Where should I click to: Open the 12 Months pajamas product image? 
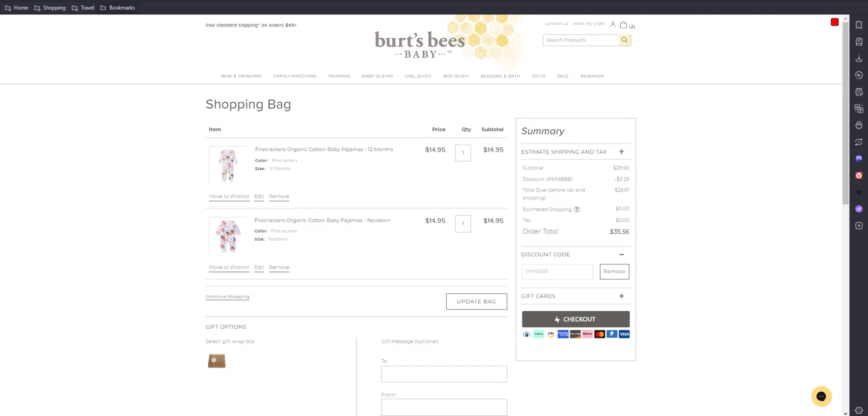click(x=227, y=165)
